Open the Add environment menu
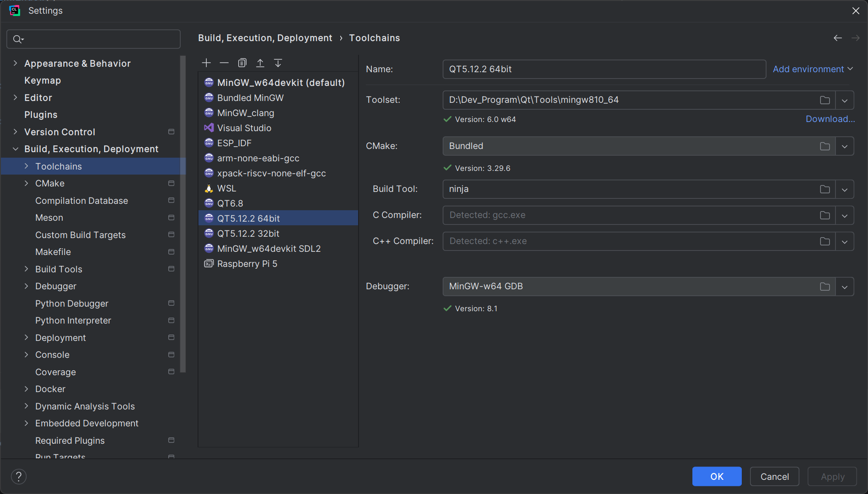 [x=812, y=69]
